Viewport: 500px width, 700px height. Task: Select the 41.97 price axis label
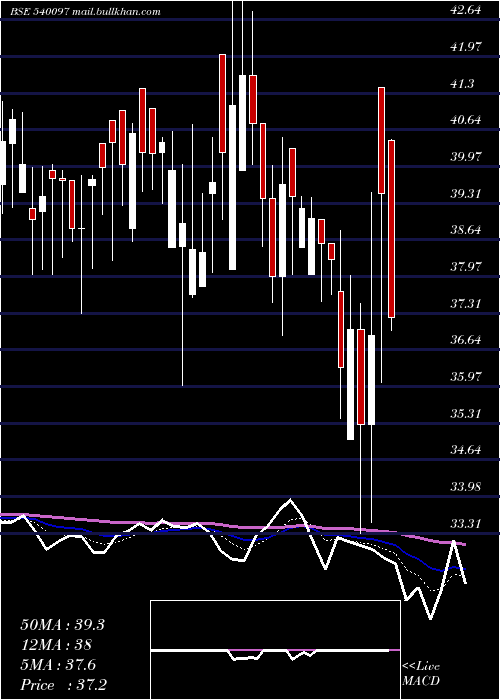[466, 47]
